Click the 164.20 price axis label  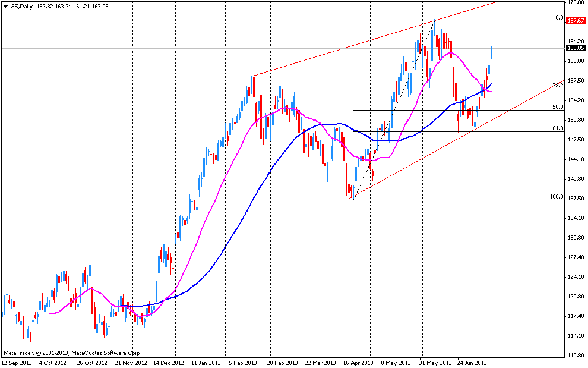point(576,41)
